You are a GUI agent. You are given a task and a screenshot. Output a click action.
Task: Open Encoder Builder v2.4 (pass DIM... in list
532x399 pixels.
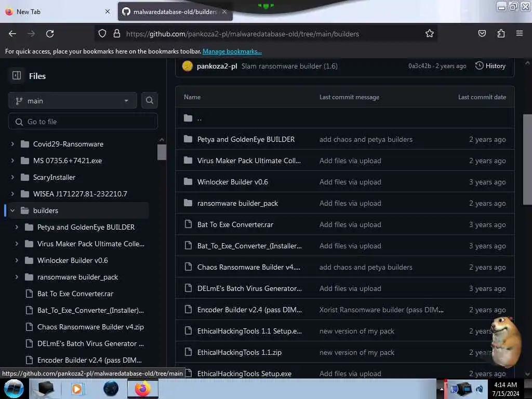point(249,310)
